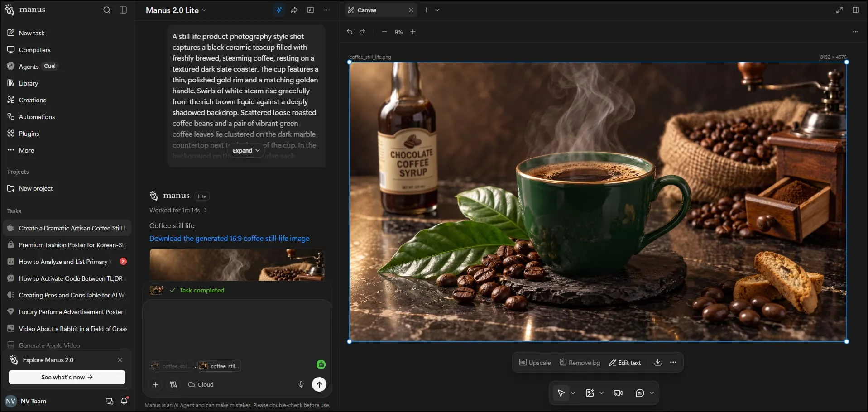This screenshot has height=412, width=868.
Task: Click Remove bg in image toolbar
Action: (580, 363)
